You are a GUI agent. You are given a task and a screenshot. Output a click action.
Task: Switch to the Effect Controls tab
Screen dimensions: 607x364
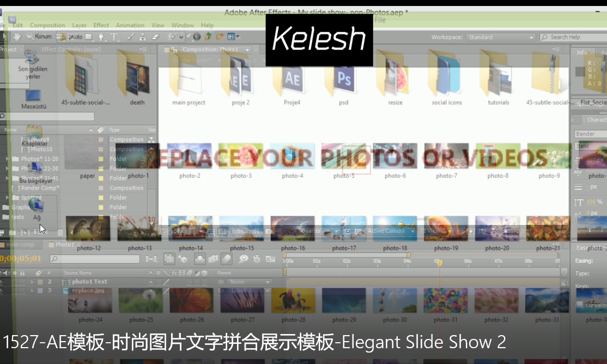[x=71, y=50]
